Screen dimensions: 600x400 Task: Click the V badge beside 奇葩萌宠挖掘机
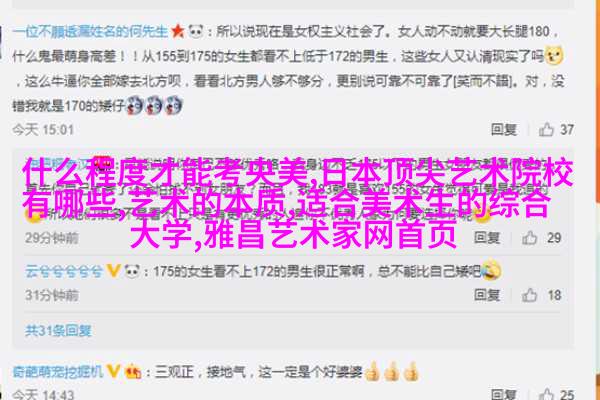(113, 371)
